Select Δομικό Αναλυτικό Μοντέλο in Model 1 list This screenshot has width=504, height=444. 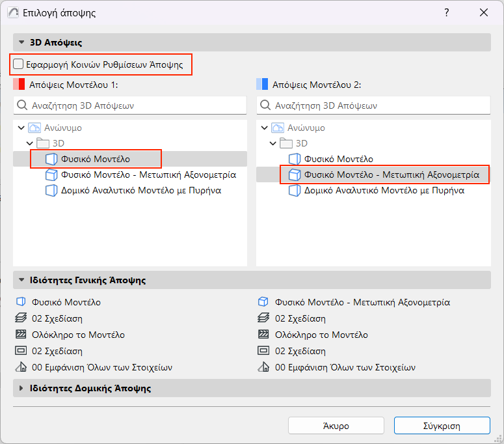(141, 191)
